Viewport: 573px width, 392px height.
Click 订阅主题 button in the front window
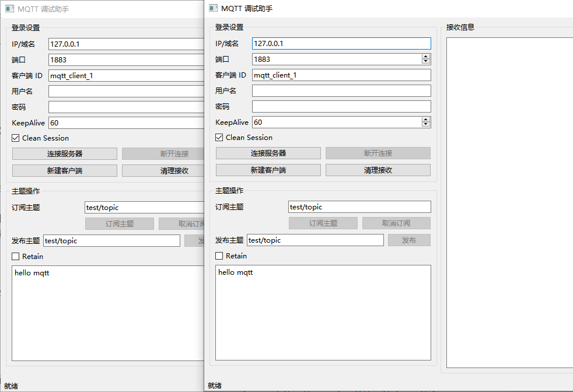tap(323, 223)
